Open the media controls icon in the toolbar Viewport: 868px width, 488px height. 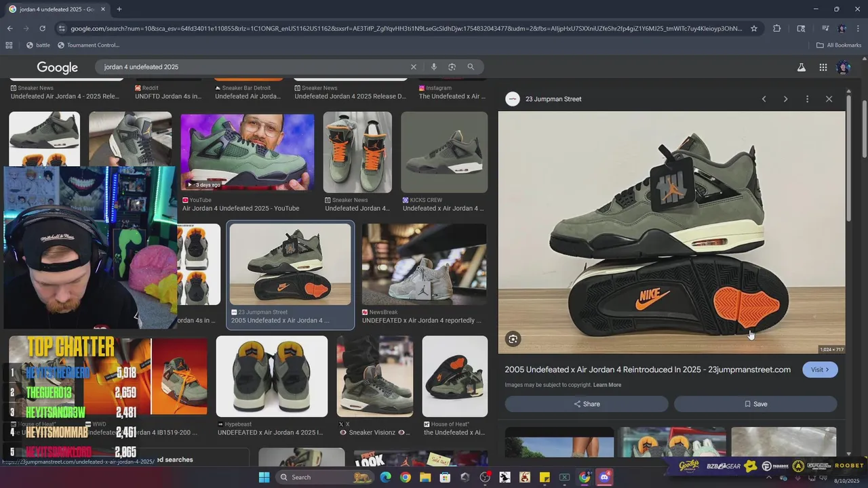coord(825,28)
